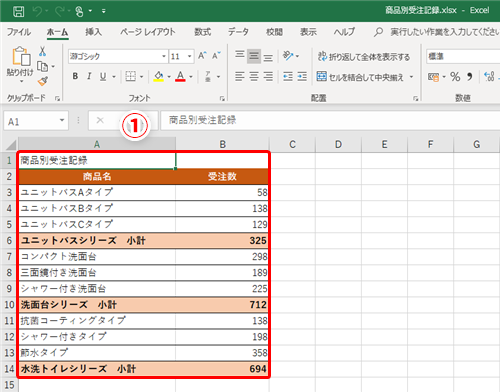Click the Percent Style icon
This screenshot has width=500, height=392.
(455, 77)
